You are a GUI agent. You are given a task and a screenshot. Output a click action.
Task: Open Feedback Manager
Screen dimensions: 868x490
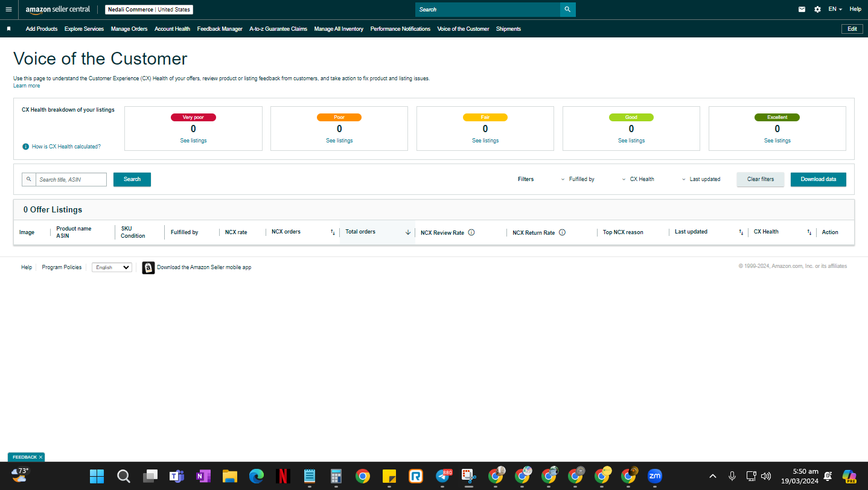point(220,29)
